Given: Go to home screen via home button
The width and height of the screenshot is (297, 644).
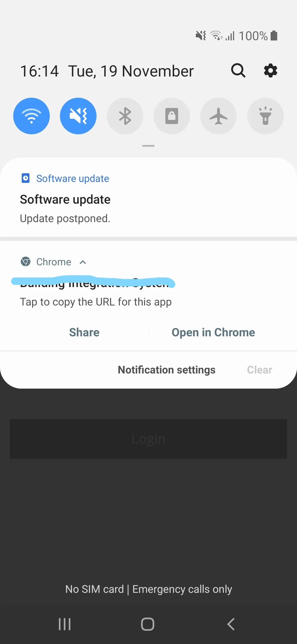Looking at the screenshot, I should [x=148, y=624].
